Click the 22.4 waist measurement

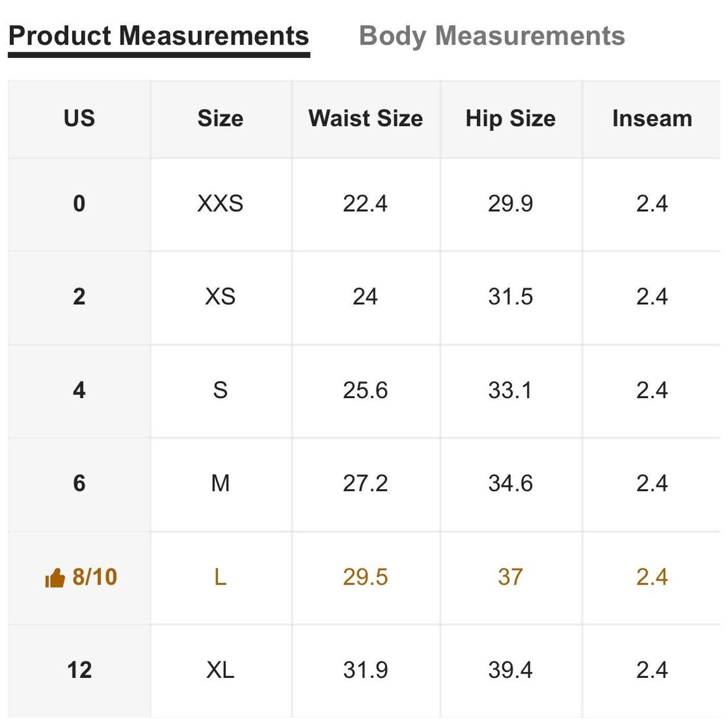tap(365, 204)
